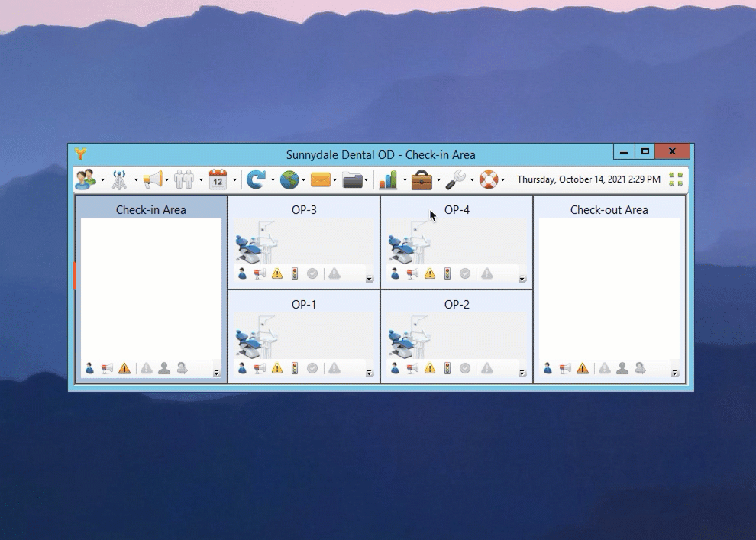Image resolution: width=756 pixels, height=540 pixels.
Task: Click the lifebuoy help icon
Action: coord(489,179)
